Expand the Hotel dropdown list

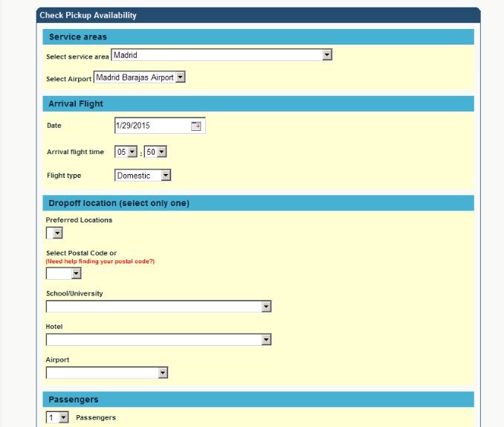pos(159,339)
